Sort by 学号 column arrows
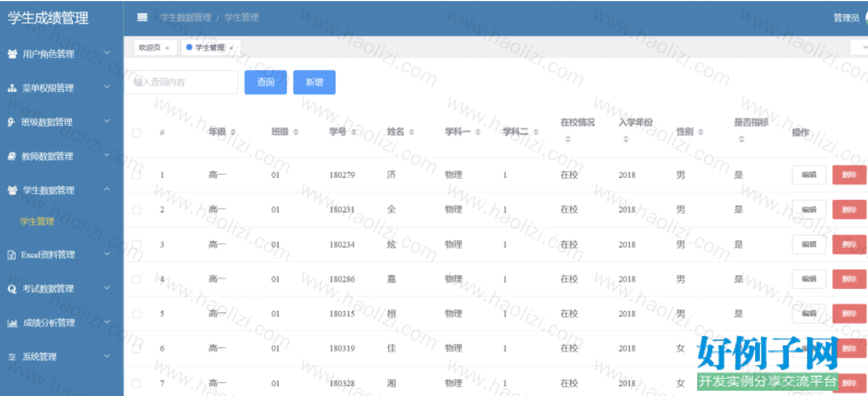The width and height of the screenshot is (868, 396). 353,132
